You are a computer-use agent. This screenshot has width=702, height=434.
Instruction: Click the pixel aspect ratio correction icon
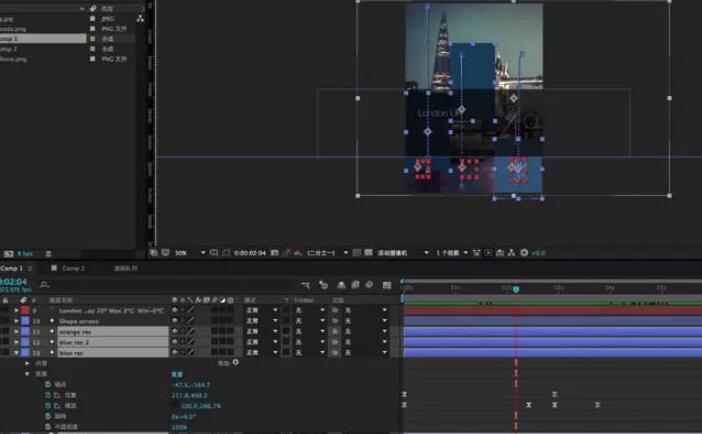tap(476, 253)
